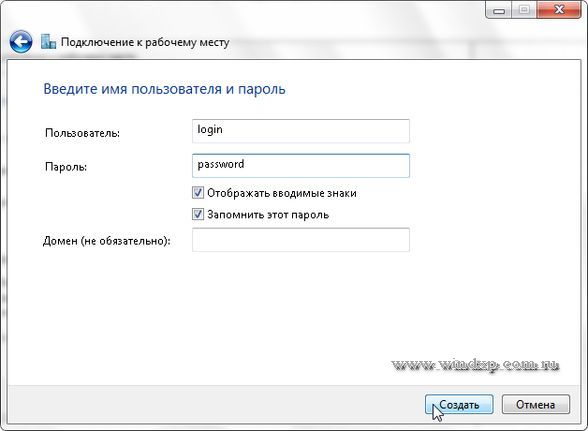Image resolution: width=588 pixels, height=431 pixels.
Task: Uncheck the Отображать вводимые знаки checkbox
Action: coord(198,193)
